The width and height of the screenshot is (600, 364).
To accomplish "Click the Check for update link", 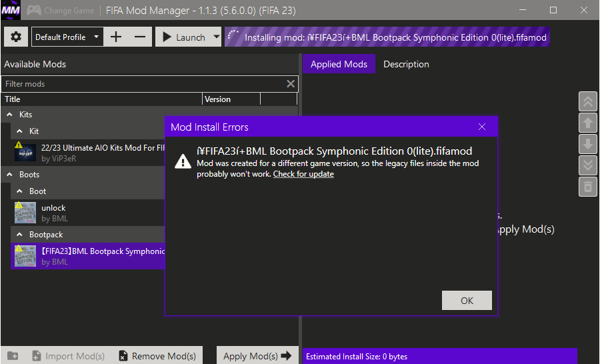I will tap(303, 174).
